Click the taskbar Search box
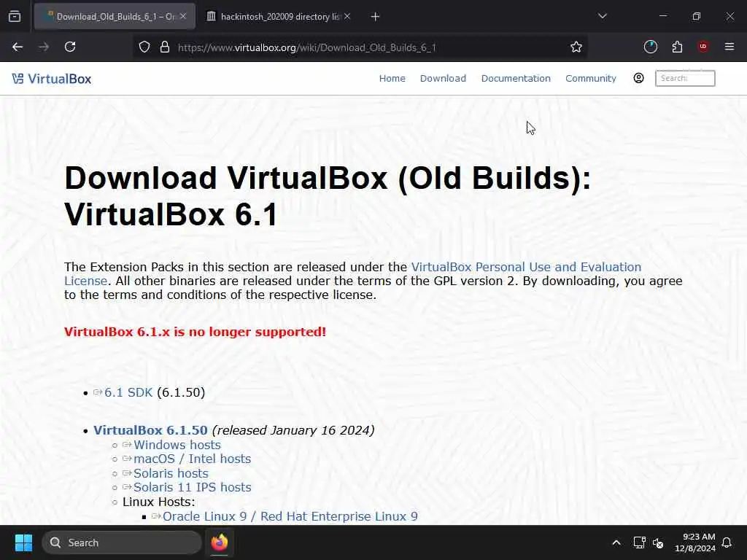The height and width of the screenshot is (560, 747). (x=122, y=542)
